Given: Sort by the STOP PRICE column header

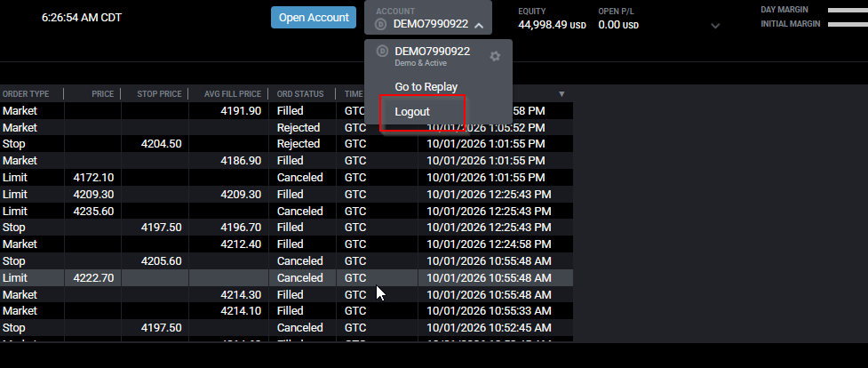Looking at the screenshot, I should tap(159, 94).
